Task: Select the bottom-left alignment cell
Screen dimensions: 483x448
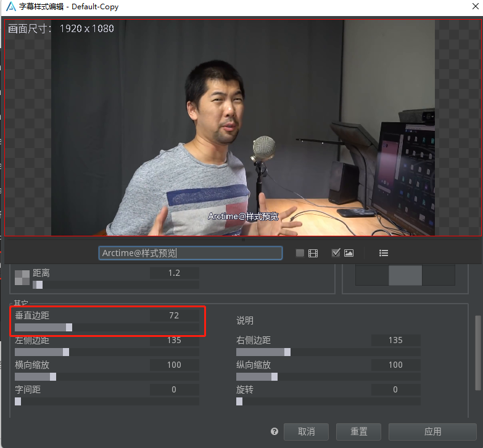Action: tap(372, 275)
